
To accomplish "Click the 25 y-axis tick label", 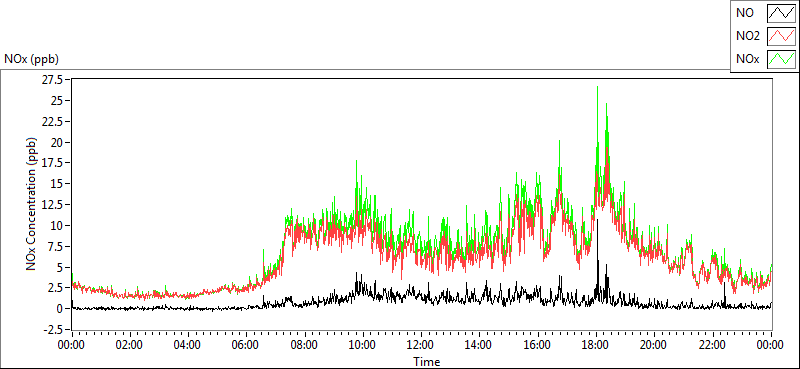I will click(57, 101).
